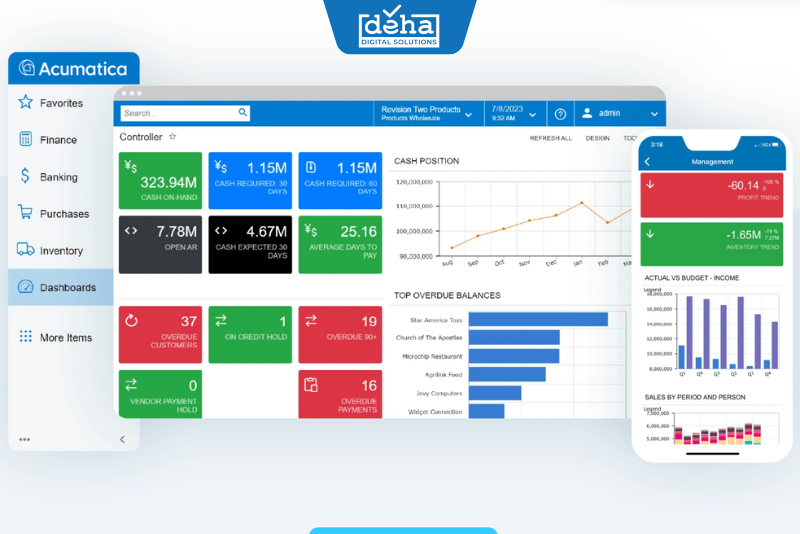
Task: Open Favorites in the Acumatica sidebar
Action: [x=61, y=103]
